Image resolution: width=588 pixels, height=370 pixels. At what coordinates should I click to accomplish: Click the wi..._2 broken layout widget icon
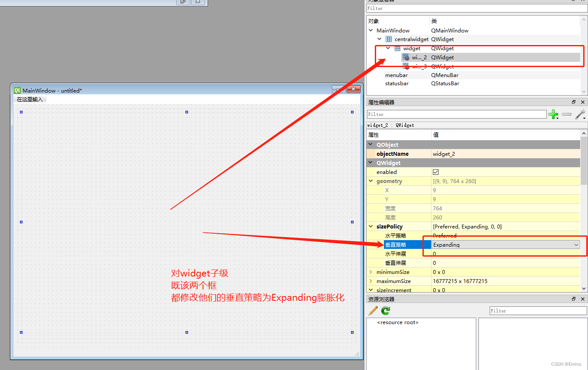coord(406,57)
